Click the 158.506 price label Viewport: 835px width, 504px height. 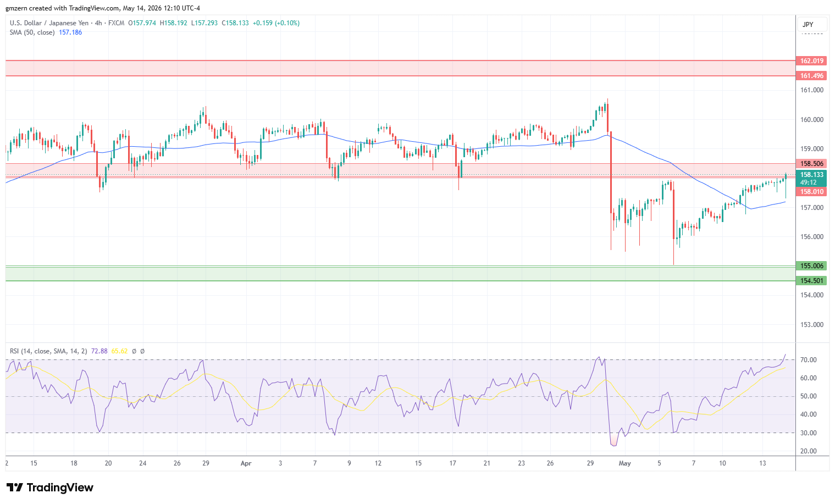tap(811, 164)
